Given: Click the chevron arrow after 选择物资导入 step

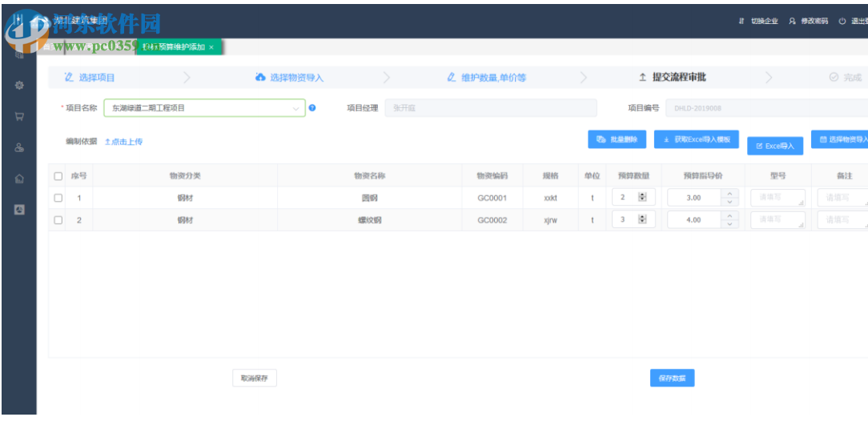Looking at the screenshot, I should point(387,78).
